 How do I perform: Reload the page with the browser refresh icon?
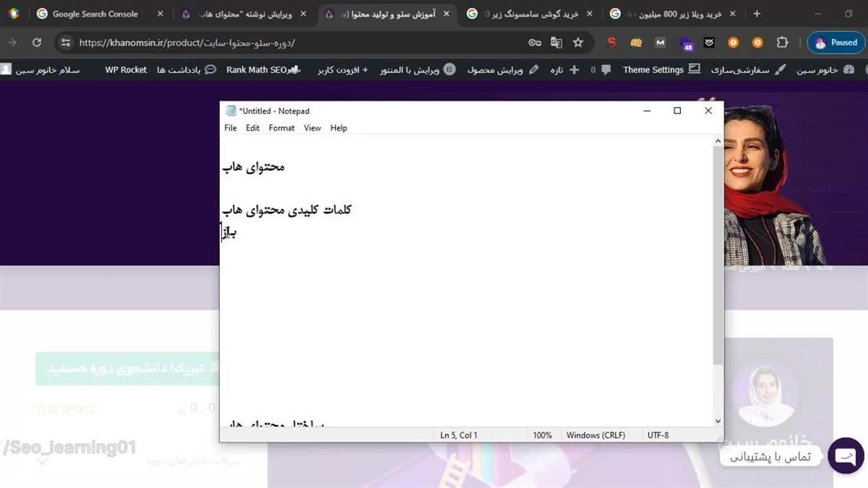37,43
